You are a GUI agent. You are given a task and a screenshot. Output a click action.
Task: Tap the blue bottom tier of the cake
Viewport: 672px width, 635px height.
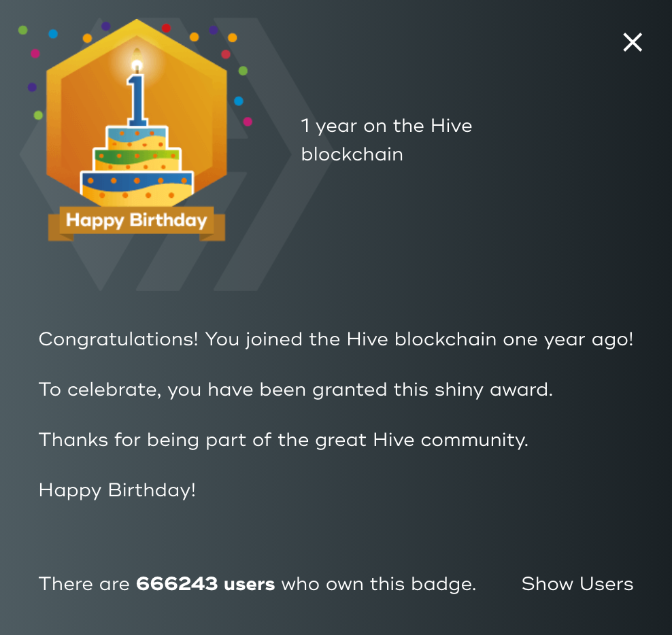pos(137,182)
